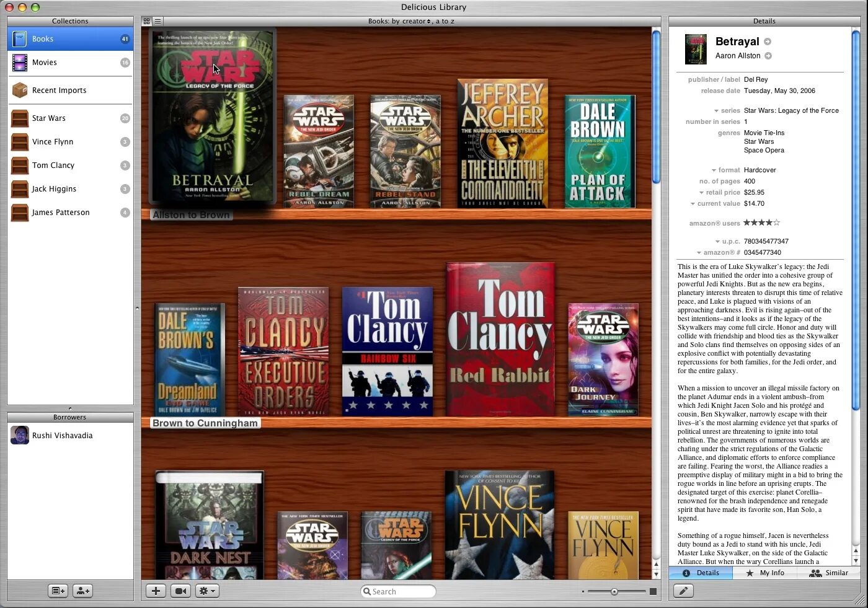Viewport: 868px width, 608px height.
Task: Switch to the My Info tab
Action: pyautogui.click(x=765, y=573)
